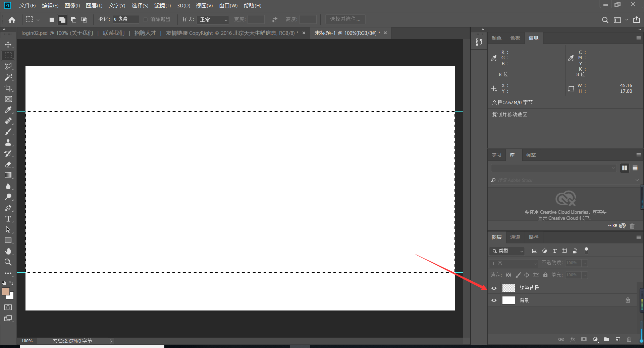Select the Frame tool
Screen dimensions: 644x348
tap(8, 99)
